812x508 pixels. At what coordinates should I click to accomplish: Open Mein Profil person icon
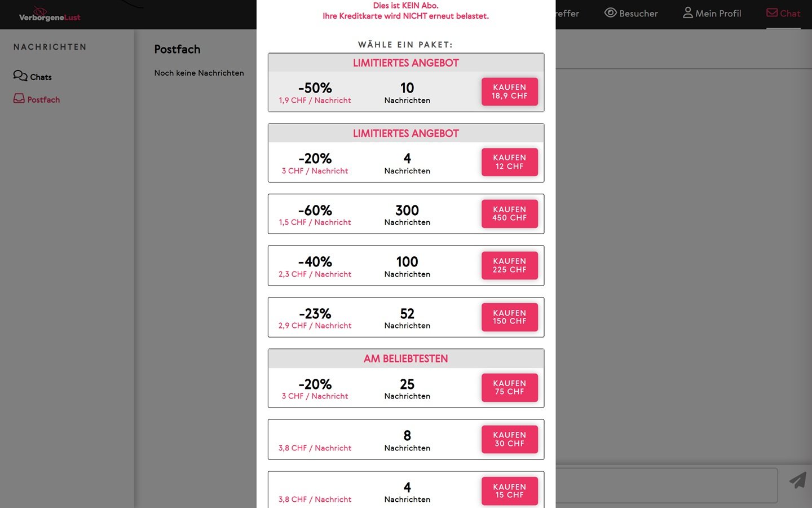[687, 12]
